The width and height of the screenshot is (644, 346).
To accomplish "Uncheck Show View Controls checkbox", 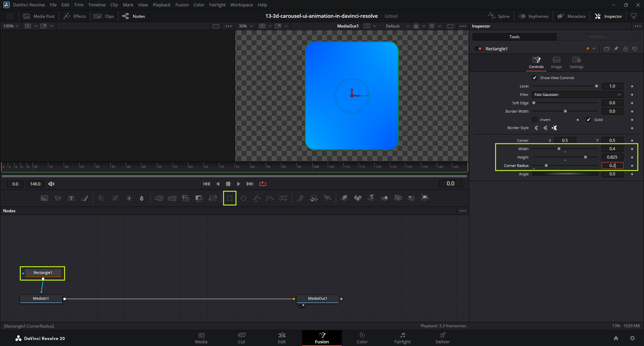I will (535, 78).
